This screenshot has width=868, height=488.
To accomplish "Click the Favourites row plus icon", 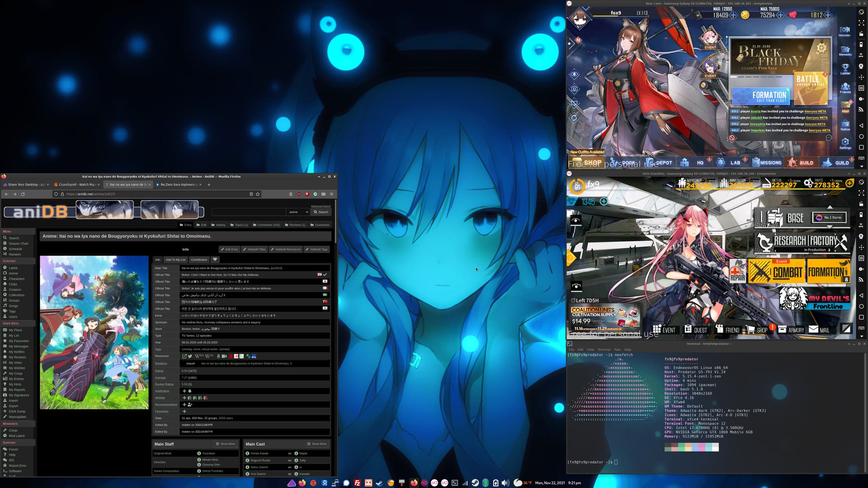I will coord(184,411).
